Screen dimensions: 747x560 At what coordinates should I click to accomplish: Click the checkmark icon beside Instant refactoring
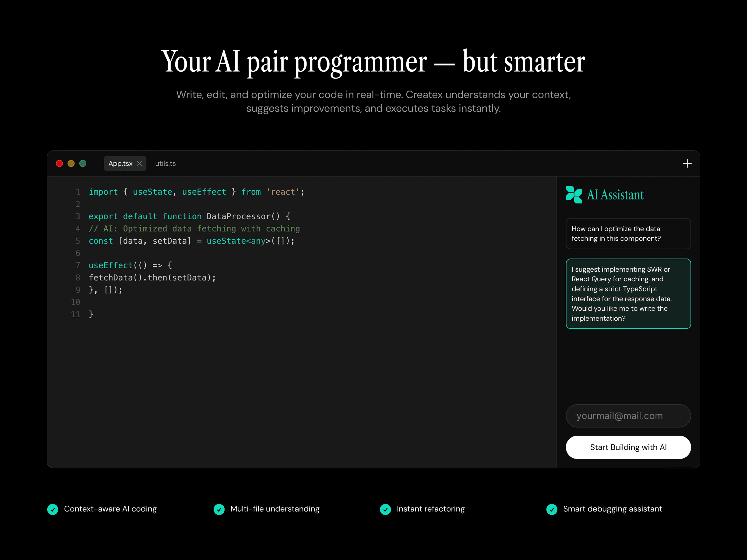coord(386,509)
